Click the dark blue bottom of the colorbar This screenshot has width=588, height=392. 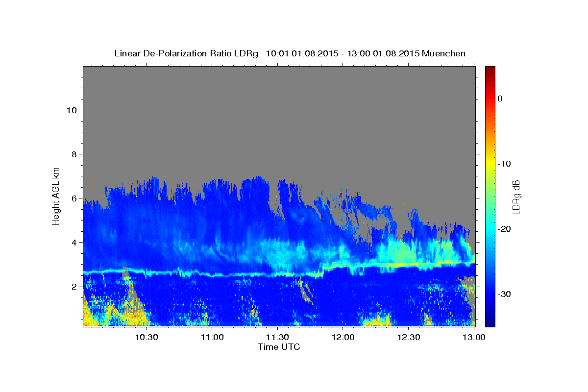490,321
